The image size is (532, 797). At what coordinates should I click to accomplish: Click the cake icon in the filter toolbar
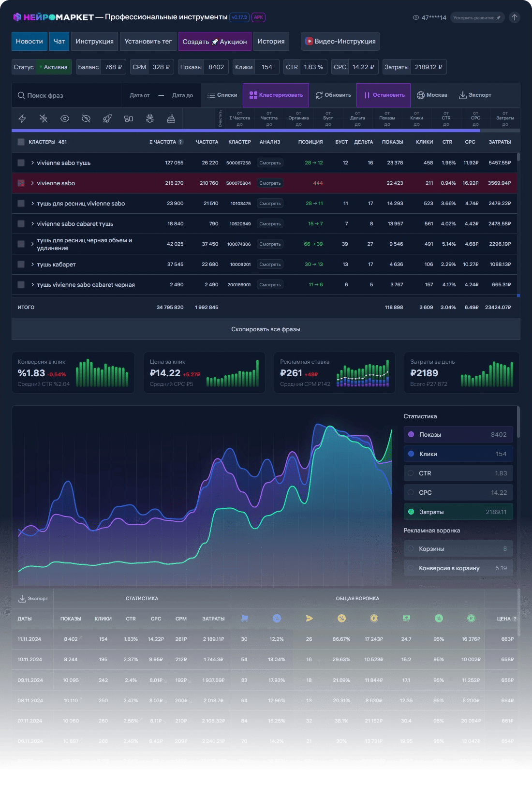[171, 118]
